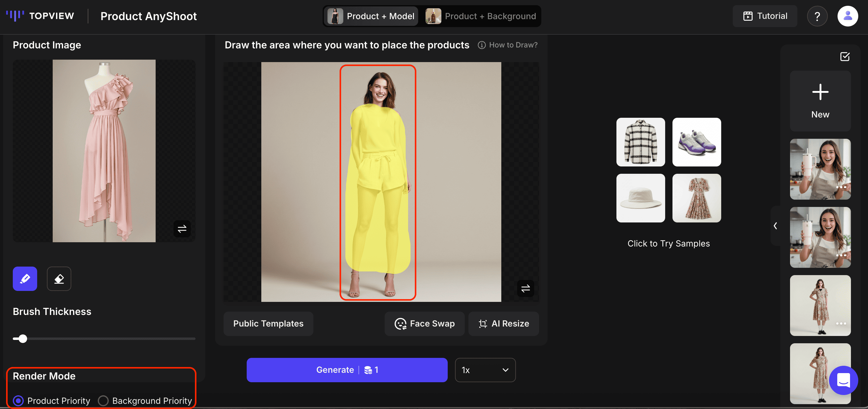Switch to the Product + Model tab
The image size is (868, 409).
(x=371, y=16)
